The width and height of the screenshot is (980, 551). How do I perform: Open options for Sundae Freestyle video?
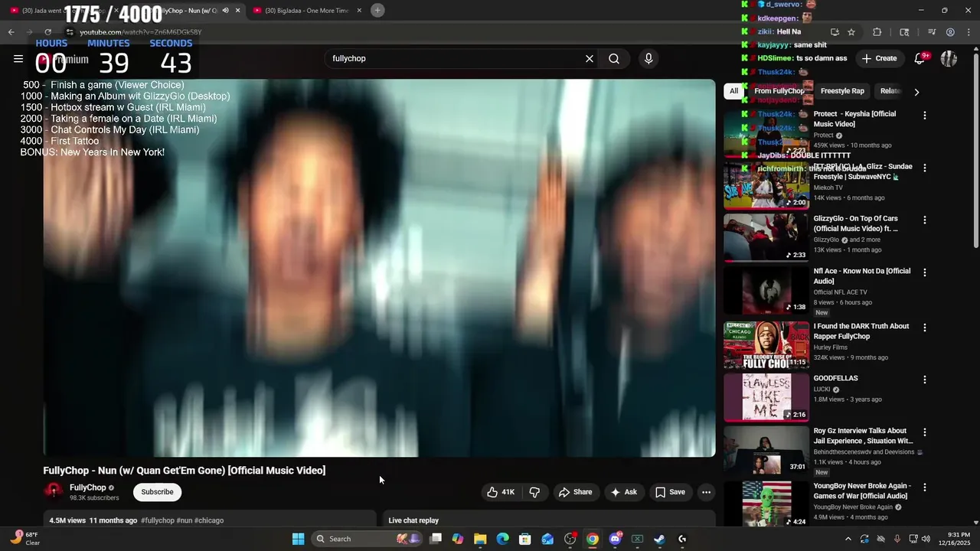[925, 168]
